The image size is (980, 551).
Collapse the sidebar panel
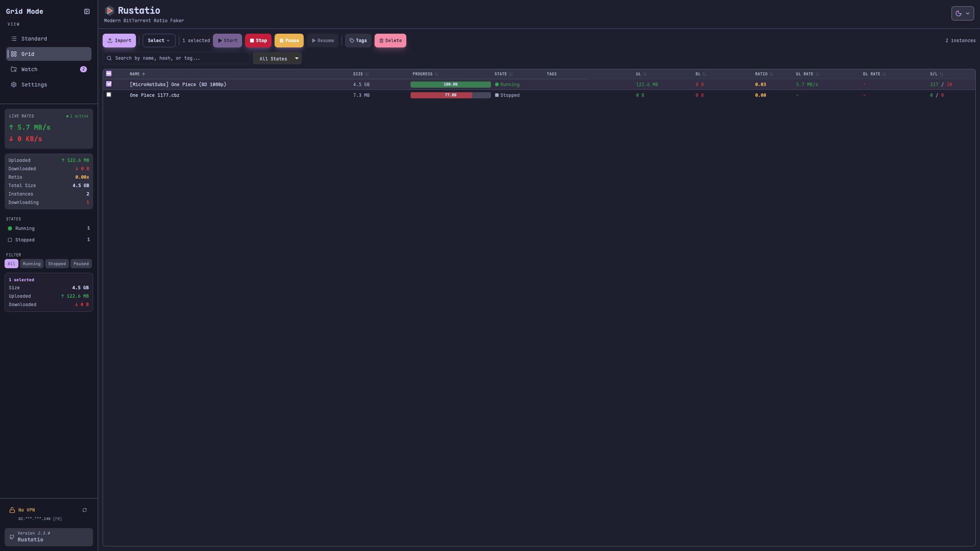[87, 11]
